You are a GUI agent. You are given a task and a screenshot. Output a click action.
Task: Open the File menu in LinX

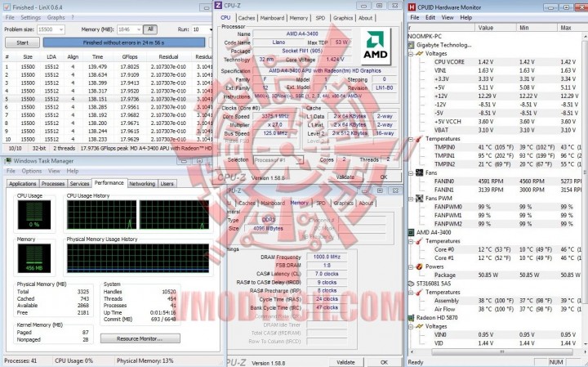click(x=10, y=17)
